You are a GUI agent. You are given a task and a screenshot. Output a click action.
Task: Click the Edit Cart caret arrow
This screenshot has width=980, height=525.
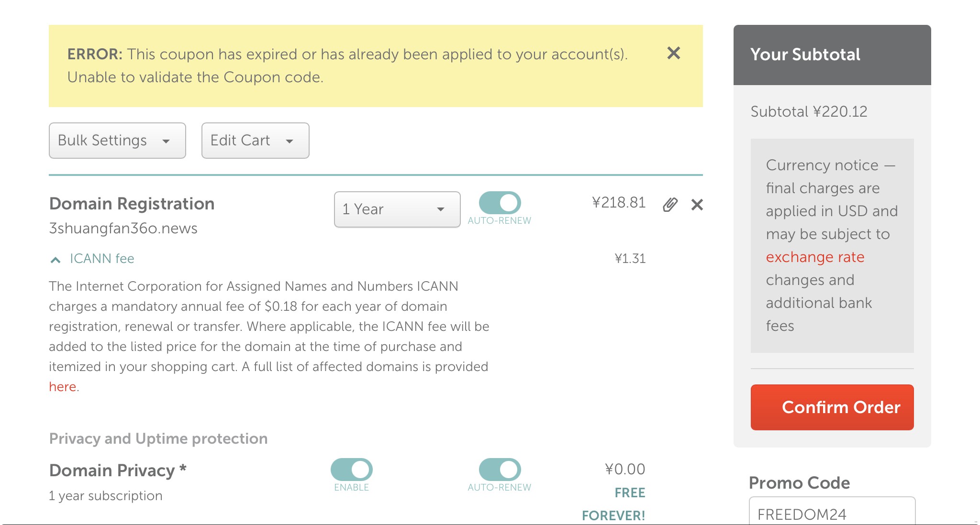[x=290, y=142]
